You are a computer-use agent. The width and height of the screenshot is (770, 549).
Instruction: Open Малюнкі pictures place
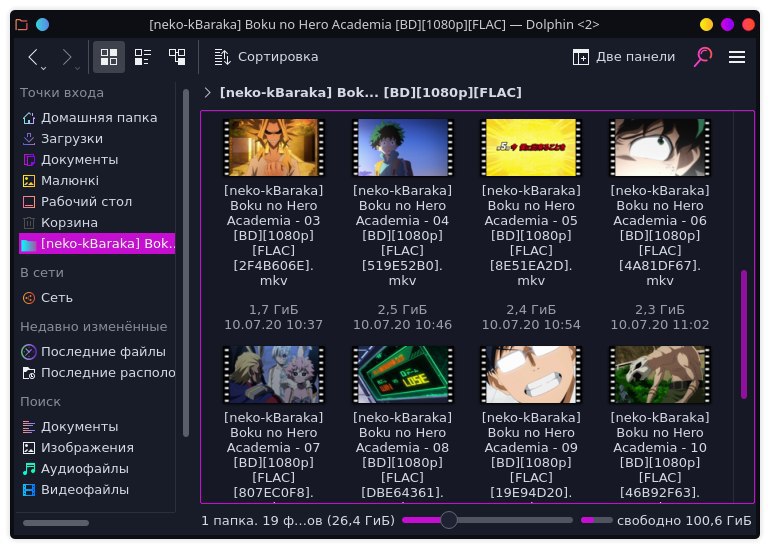pyautogui.click(x=97, y=181)
